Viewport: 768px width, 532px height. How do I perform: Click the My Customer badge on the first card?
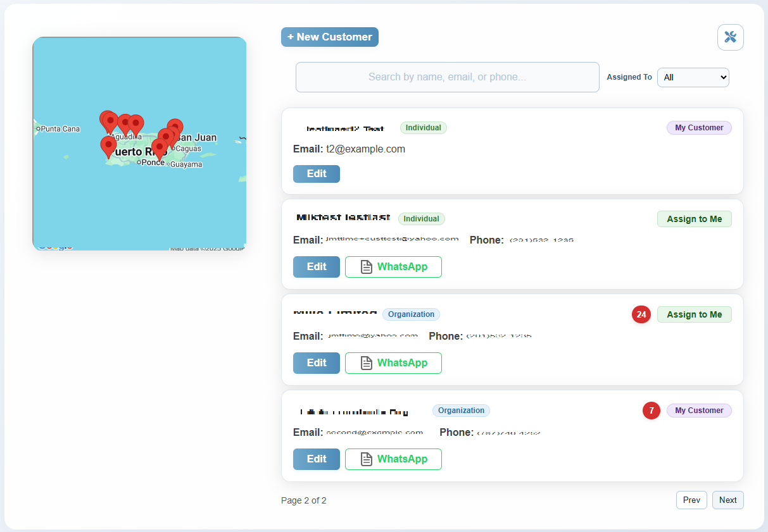[x=699, y=127]
